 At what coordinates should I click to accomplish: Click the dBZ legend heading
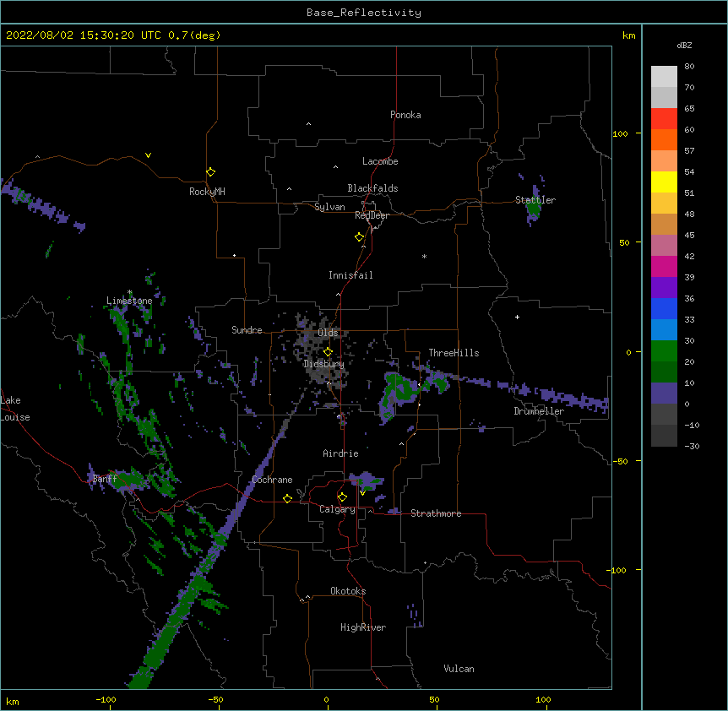(x=684, y=45)
